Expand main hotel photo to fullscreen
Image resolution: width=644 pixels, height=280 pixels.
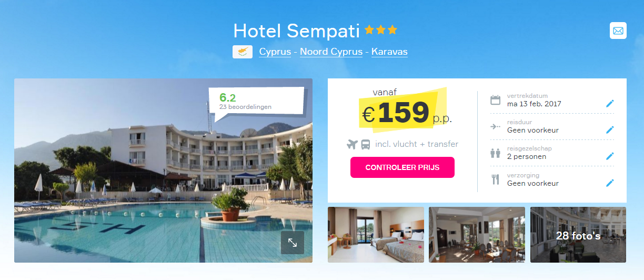point(292,243)
